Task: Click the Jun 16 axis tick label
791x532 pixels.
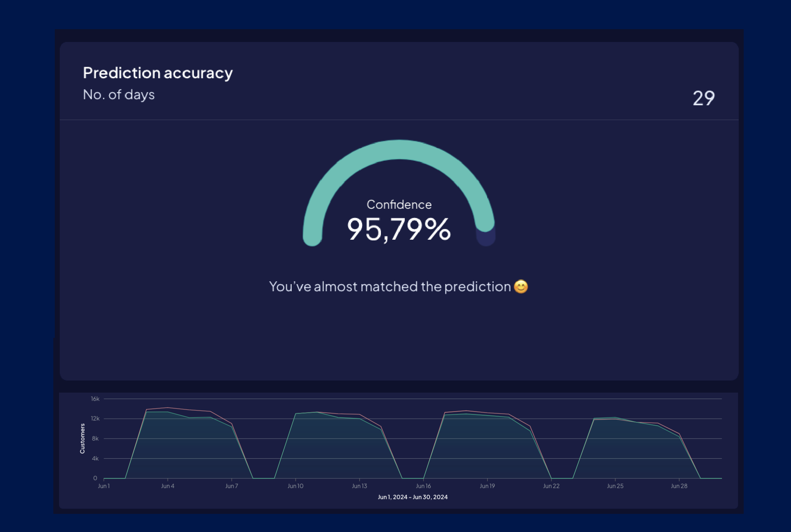Action: coord(423,486)
